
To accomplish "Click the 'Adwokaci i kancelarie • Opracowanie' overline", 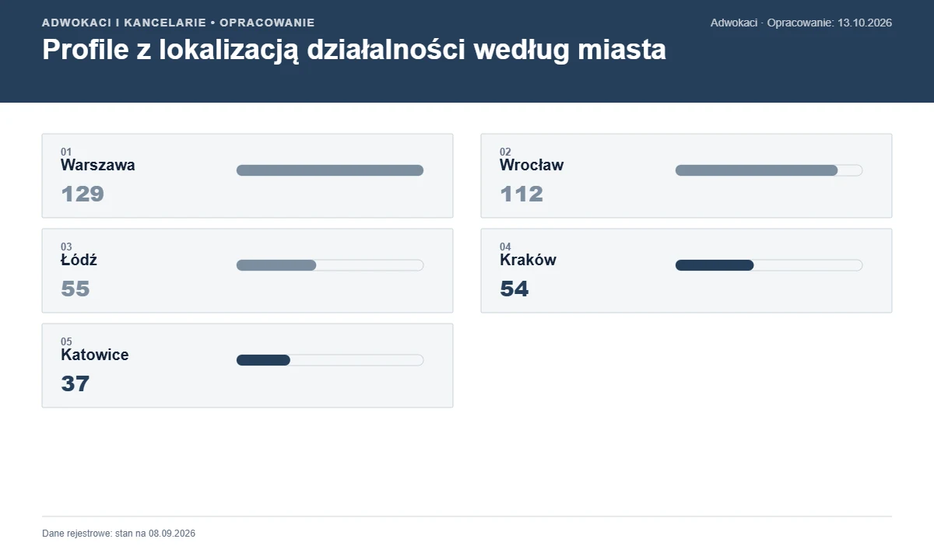I will pos(178,23).
